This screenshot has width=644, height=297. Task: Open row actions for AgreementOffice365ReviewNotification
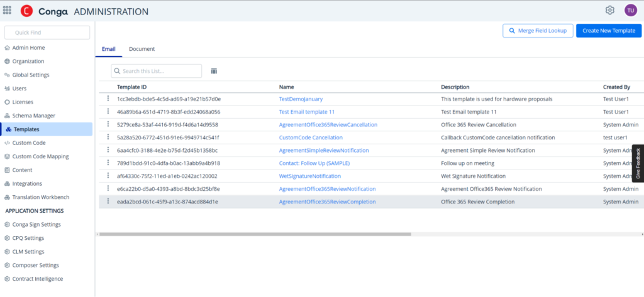[108, 188]
